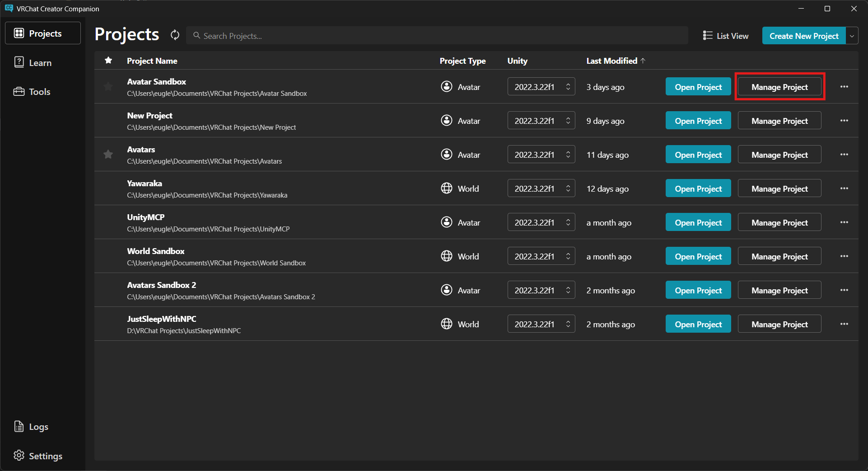The width and height of the screenshot is (868, 471).
Task: Sort by Project Type column header
Action: (x=462, y=61)
